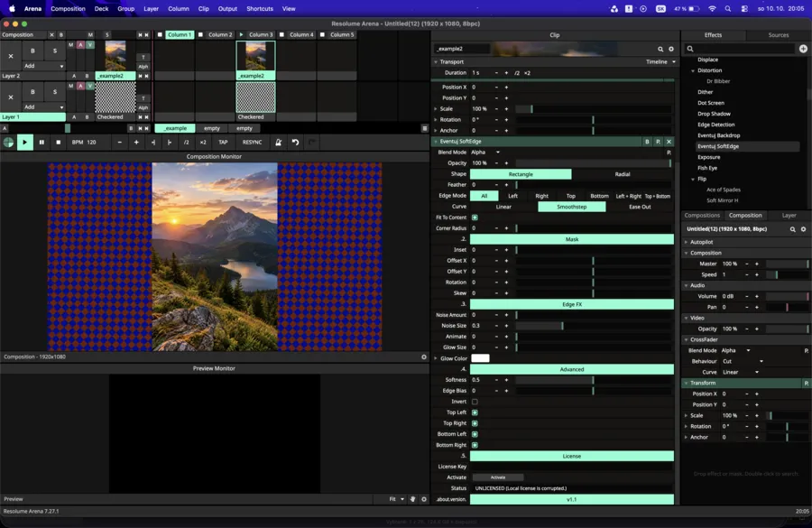Viewport: 812px width, 528px height.
Task: Open the Output menu
Action: (x=227, y=9)
